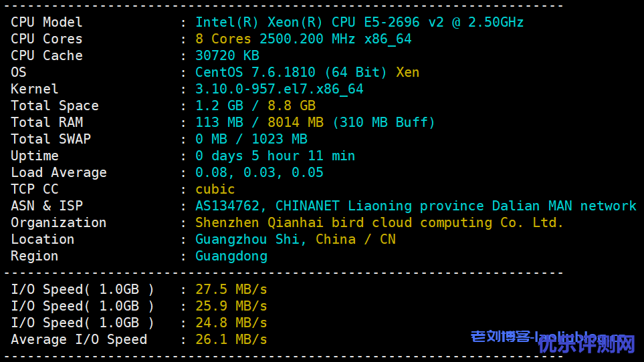Click the 8014 MB total RAM value
The width and height of the screenshot is (644, 362).
[x=295, y=122]
